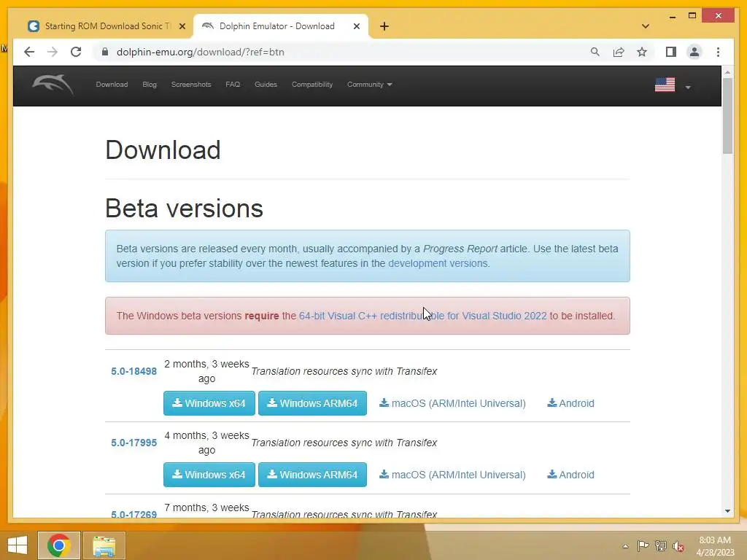Bookmark this page with the star icon
Screen dimensions: 747x560
642,52
